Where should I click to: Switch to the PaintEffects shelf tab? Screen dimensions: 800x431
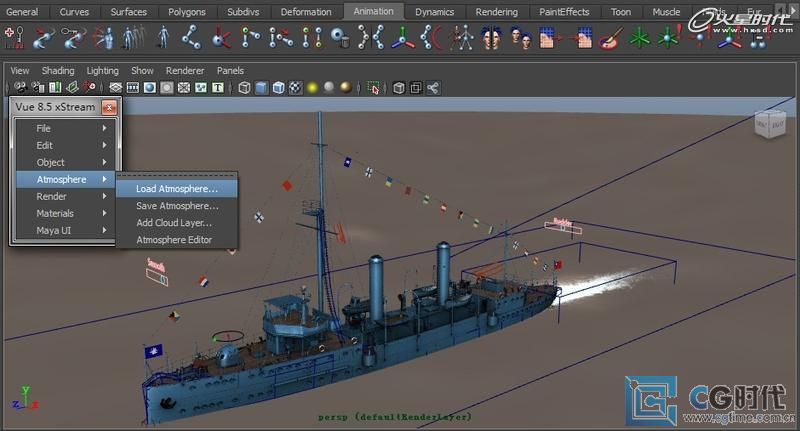pos(564,12)
